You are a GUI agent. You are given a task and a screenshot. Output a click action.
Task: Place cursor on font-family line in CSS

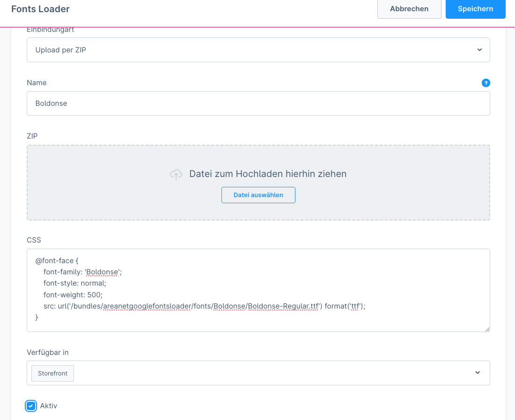pos(82,272)
